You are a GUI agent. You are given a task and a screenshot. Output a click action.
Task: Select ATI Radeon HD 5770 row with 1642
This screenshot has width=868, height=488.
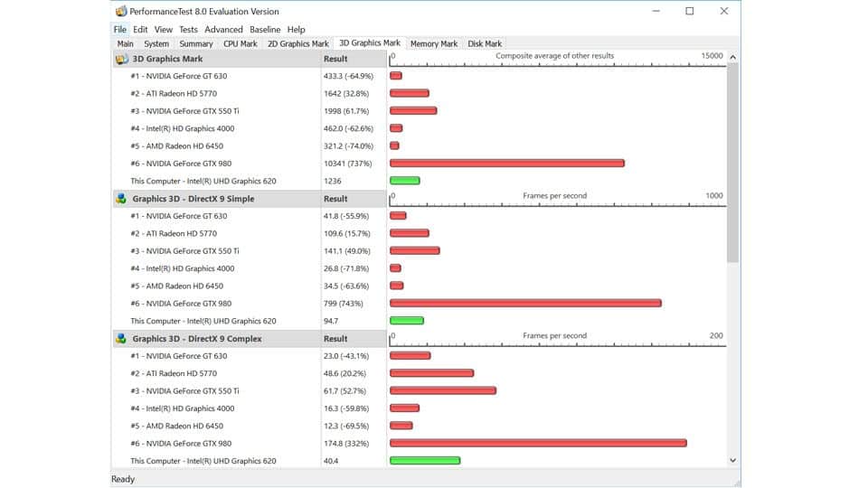click(x=419, y=93)
